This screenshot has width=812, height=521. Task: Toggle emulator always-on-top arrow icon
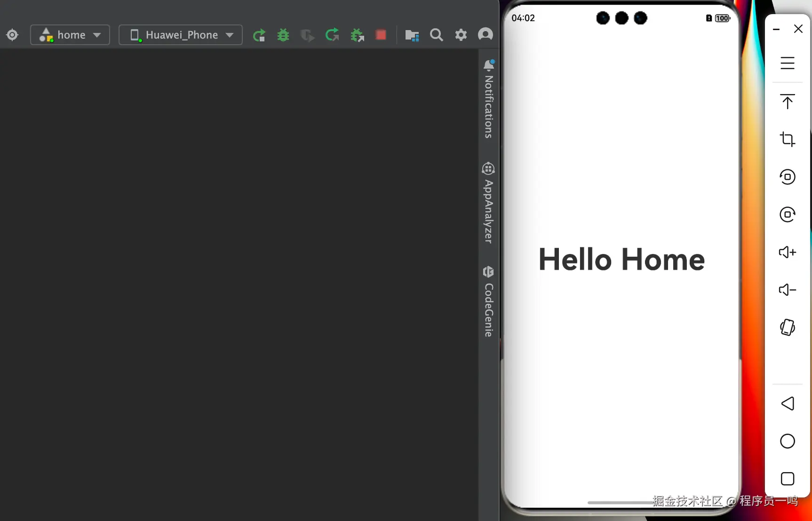click(x=788, y=102)
